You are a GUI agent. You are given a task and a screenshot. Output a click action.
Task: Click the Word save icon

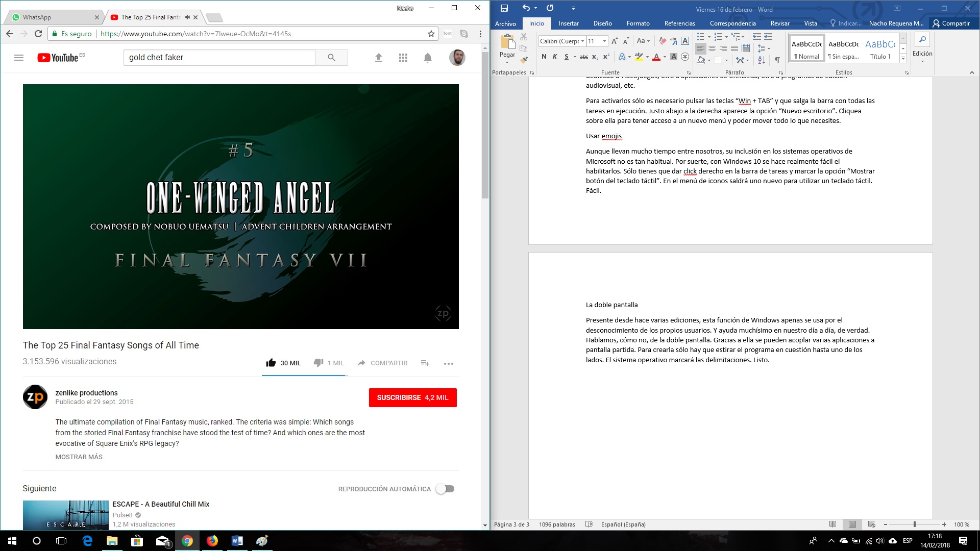pyautogui.click(x=504, y=8)
